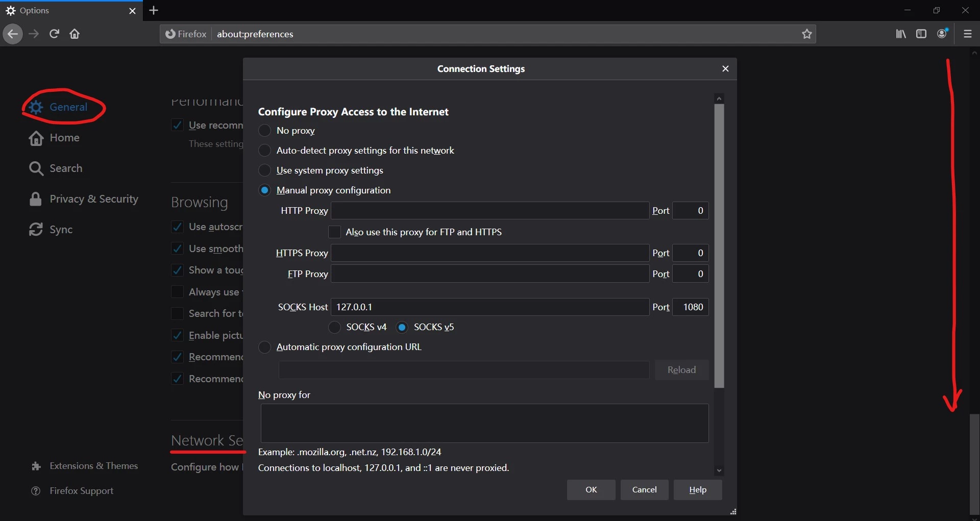Viewport: 980px width, 521px height.
Task: Click the No proxy for text area
Action: (484, 424)
